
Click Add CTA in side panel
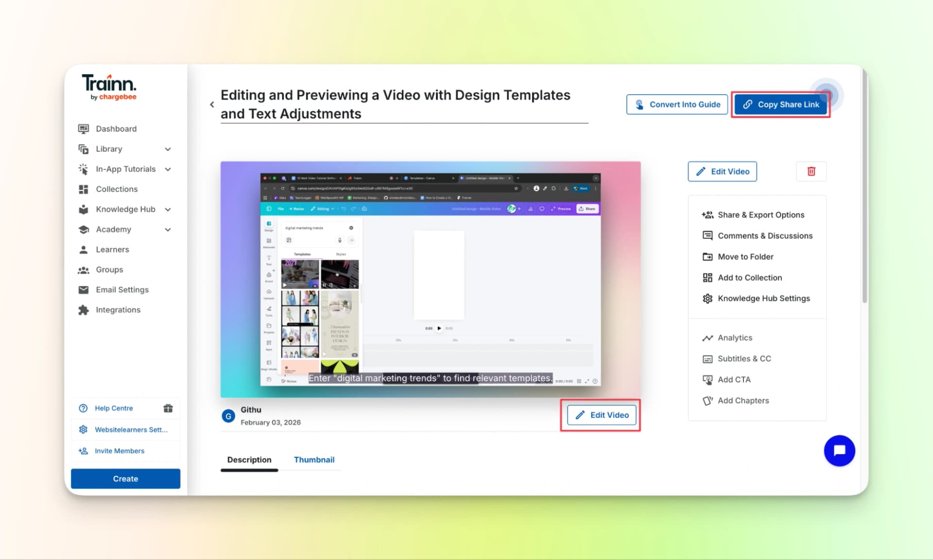click(x=733, y=379)
